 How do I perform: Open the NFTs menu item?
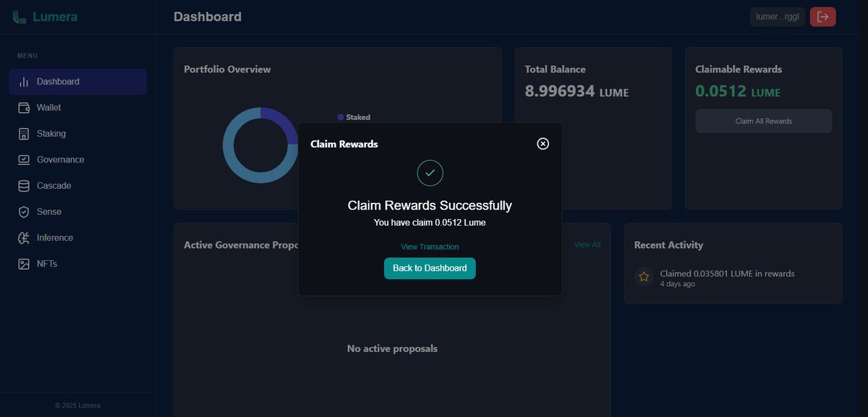click(78, 264)
